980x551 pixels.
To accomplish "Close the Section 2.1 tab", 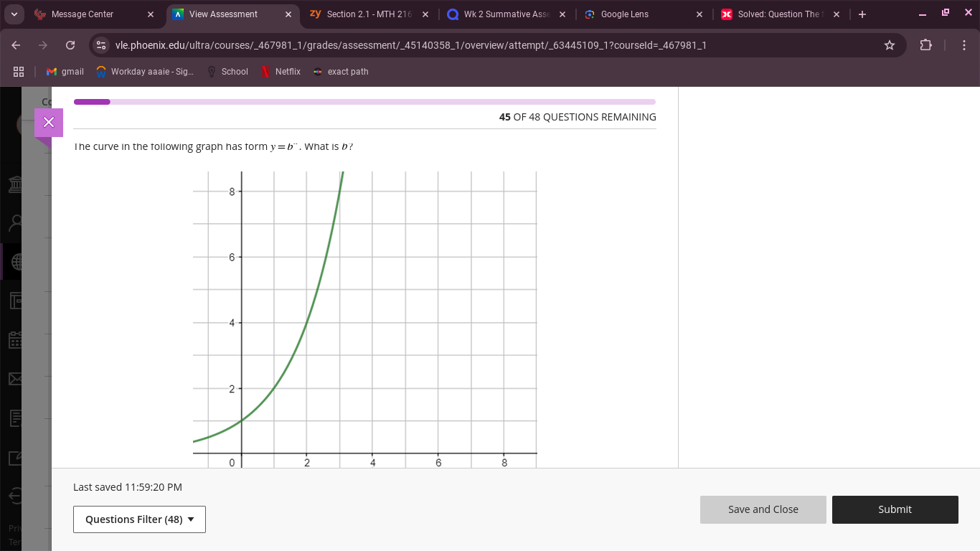I will coord(425,14).
